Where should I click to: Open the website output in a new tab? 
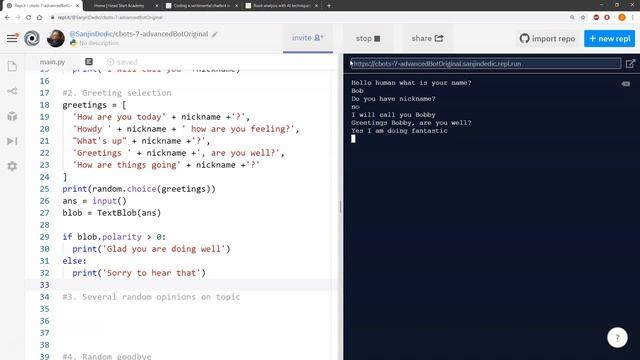(630, 64)
